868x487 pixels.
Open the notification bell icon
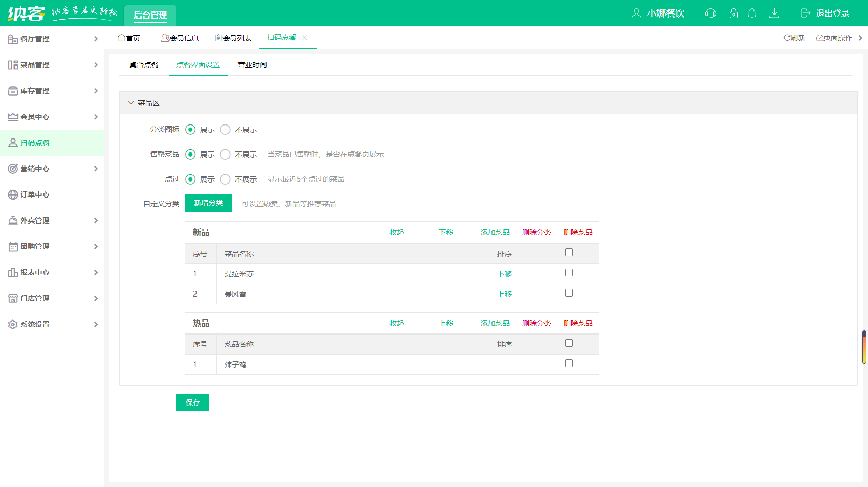click(752, 13)
